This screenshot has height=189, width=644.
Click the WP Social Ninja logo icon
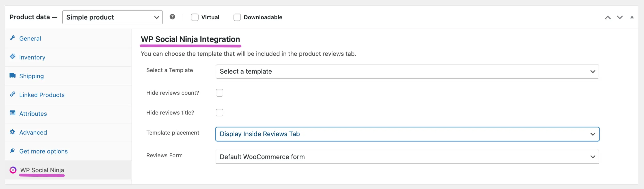point(13,170)
